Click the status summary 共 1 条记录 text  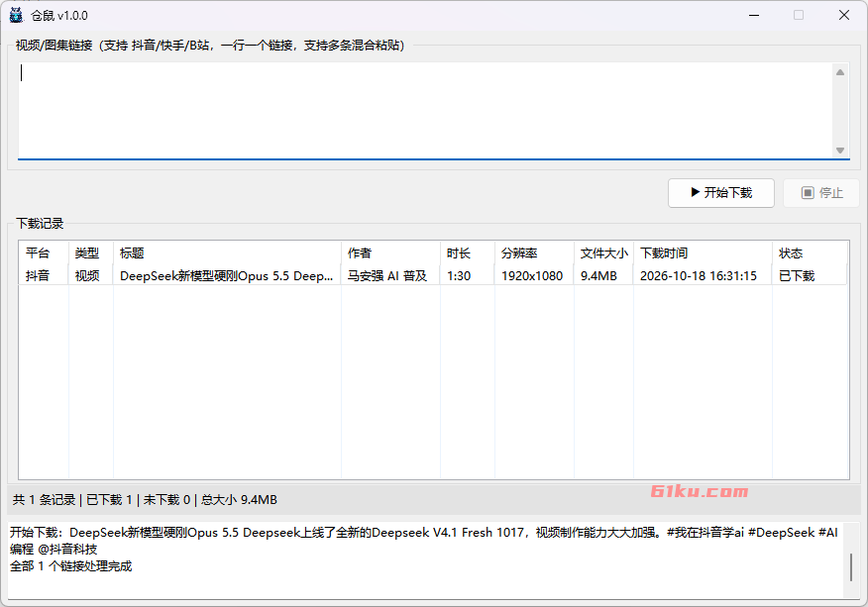tap(44, 500)
